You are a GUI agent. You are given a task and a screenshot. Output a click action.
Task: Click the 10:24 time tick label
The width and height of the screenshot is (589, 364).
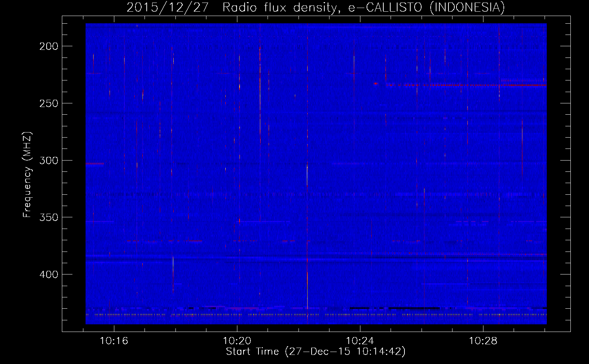tap(360, 341)
